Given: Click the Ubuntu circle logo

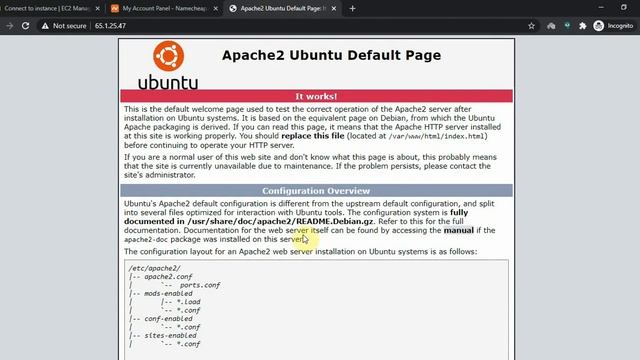Looking at the screenshot, I should coord(169,56).
